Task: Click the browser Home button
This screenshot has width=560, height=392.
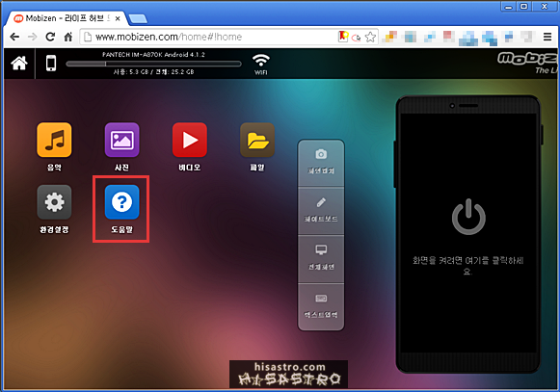Action: point(68,37)
